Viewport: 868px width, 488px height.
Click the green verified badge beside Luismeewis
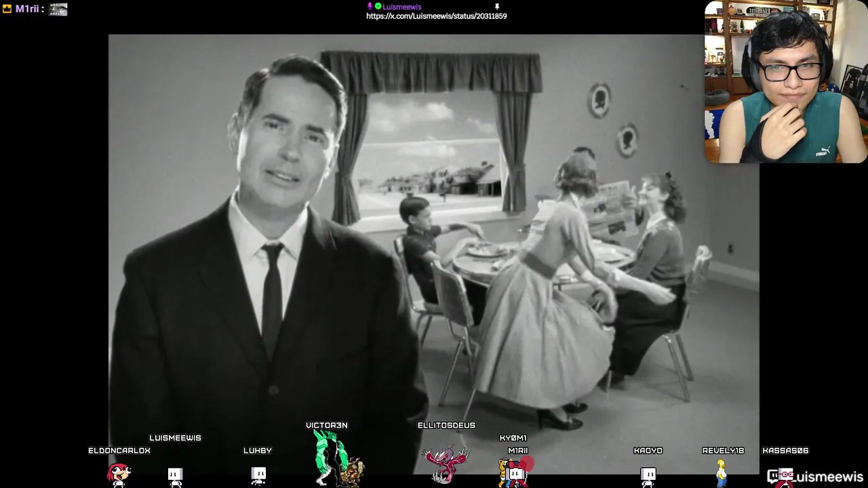coord(378,7)
